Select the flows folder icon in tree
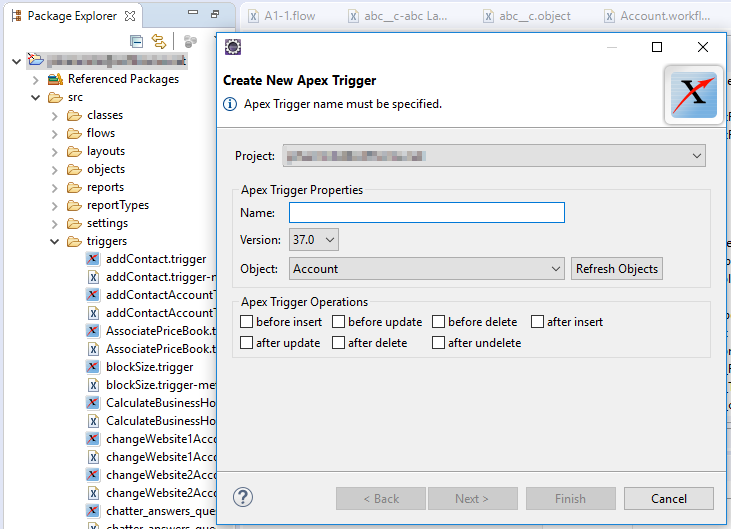This screenshot has width=731, height=529. click(x=74, y=133)
